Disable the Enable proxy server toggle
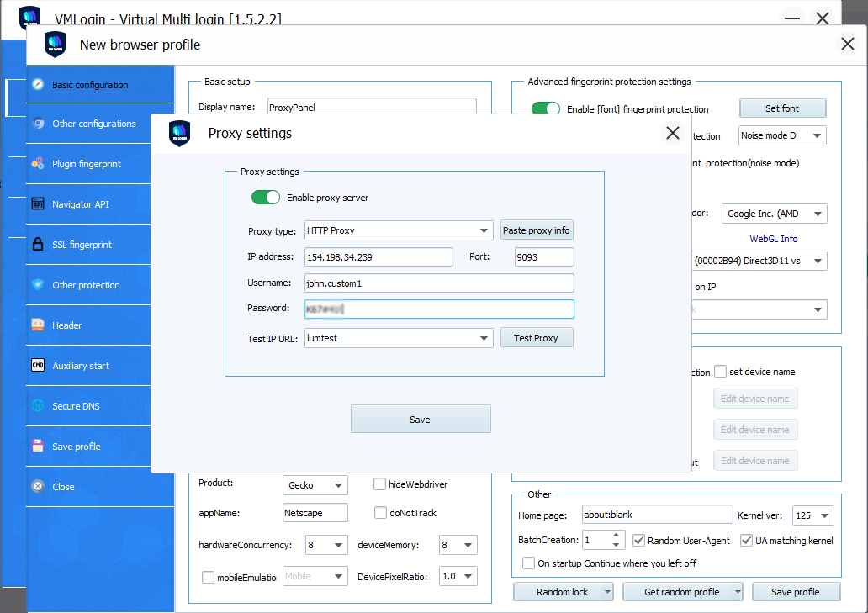868x613 pixels. coord(266,198)
